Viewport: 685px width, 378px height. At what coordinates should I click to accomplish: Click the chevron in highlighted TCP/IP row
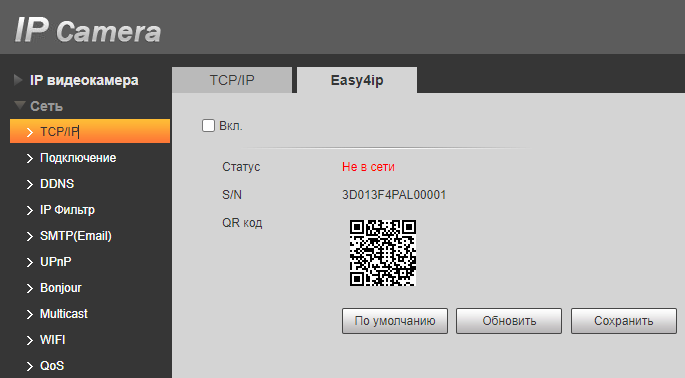coord(30,132)
